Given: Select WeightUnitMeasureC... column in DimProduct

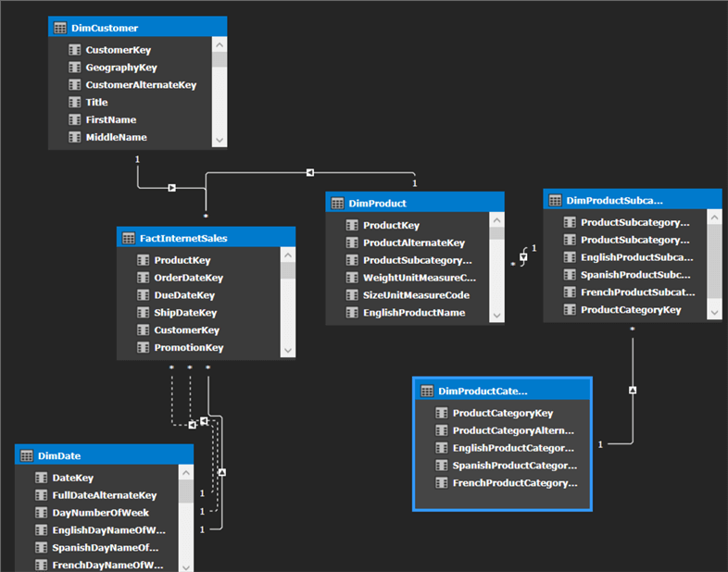Looking at the screenshot, I should click(420, 278).
